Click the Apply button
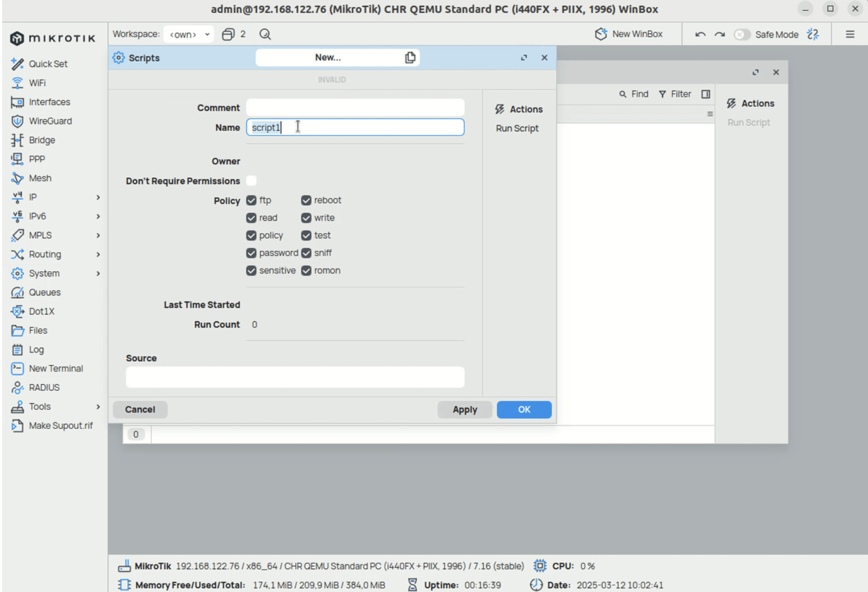This screenshot has height=592, width=868. point(465,409)
